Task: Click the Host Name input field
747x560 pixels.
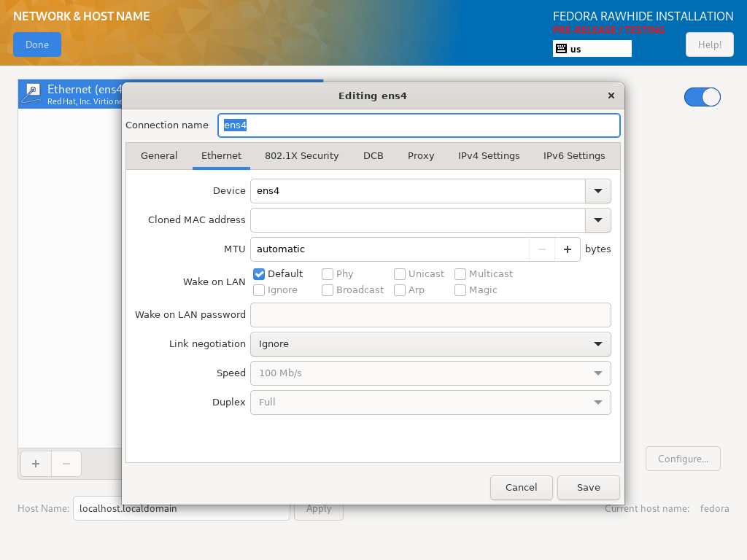Action: [182, 508]
